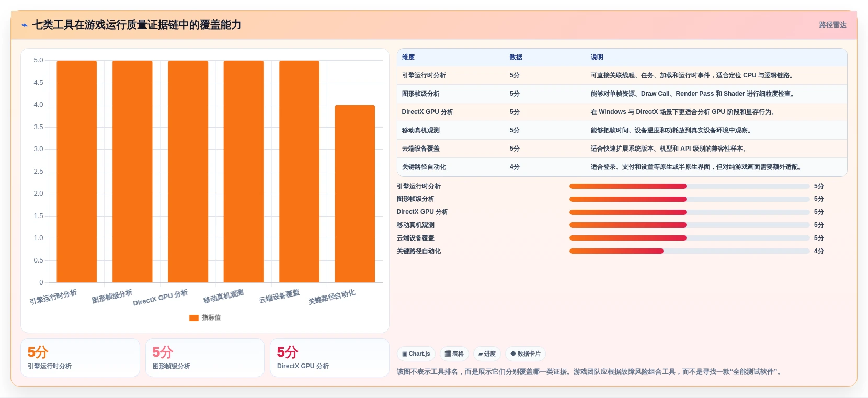The width and height of the screenshot is (868, 398).
Task: Click the 引擎运行时分析 bar in the chart
Action: pyautogui.click(x=77, y=172)
